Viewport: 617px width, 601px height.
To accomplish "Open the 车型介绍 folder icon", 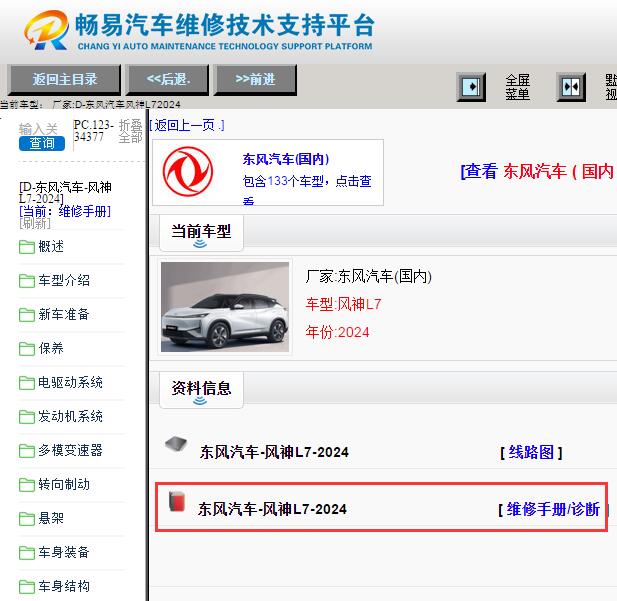I will point(27,281).
